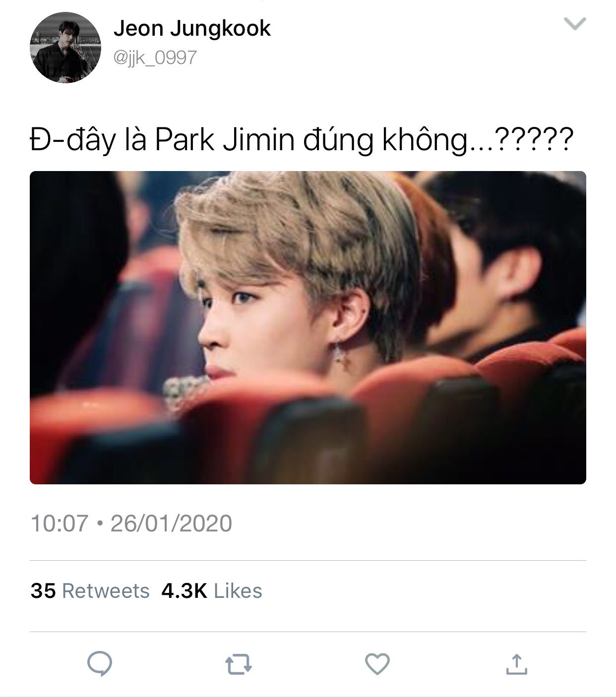Click the word Retweets label
The height and width of the screenshot is (698, 616).
click(x=106, y=591)
